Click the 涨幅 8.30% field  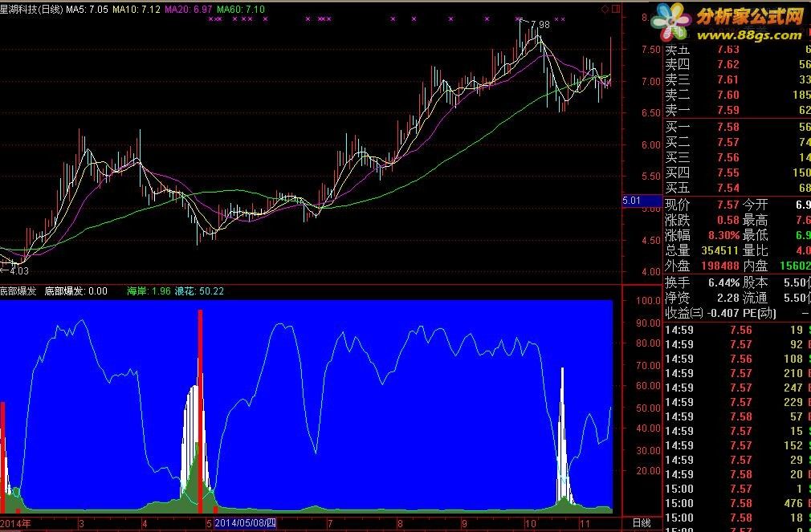(703, 235)
